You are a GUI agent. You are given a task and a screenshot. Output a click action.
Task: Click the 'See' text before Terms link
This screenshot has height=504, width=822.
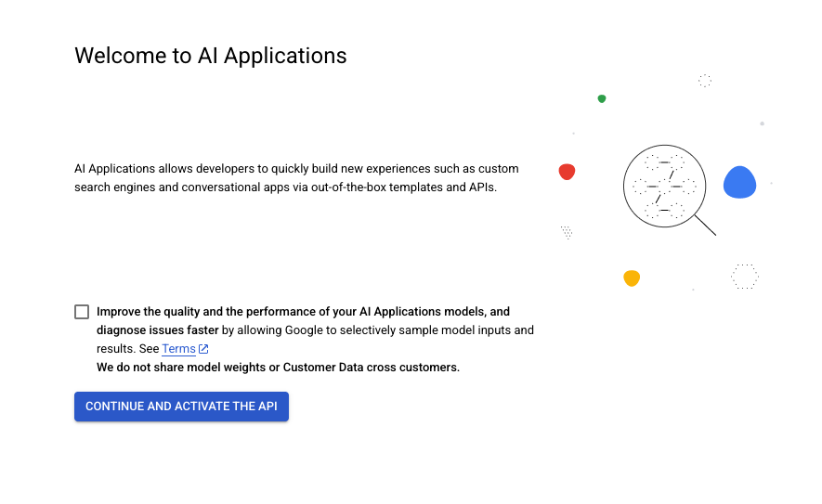tap(149, 349)
